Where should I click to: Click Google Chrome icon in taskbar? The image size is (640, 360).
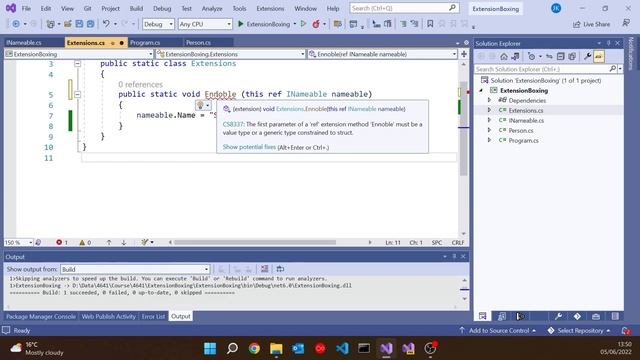pyautogui.click(x=254, y=348)
